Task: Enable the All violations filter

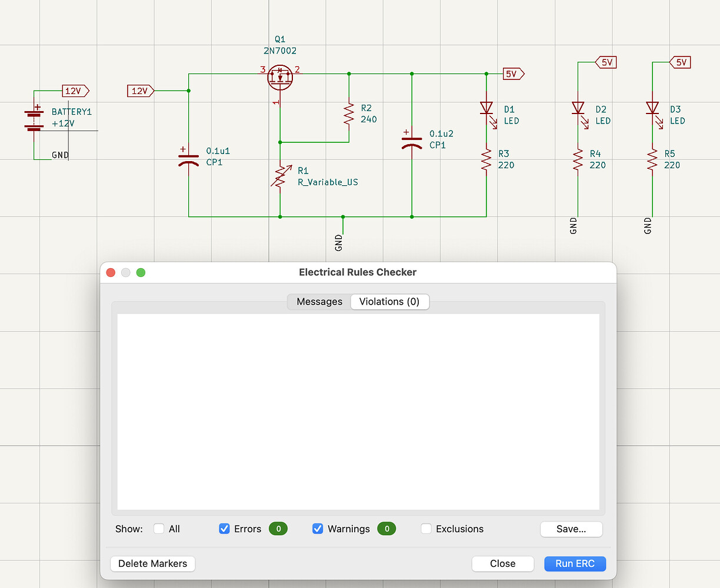Action: 159,529
